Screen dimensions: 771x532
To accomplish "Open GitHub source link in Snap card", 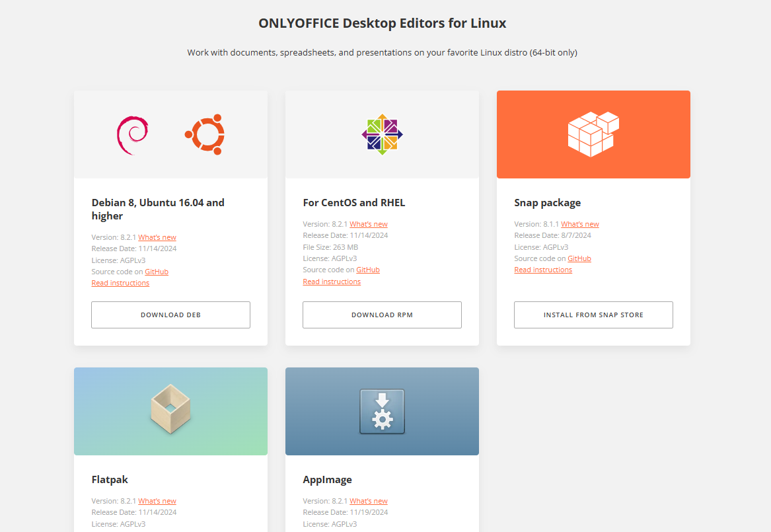I will [579, 258].
